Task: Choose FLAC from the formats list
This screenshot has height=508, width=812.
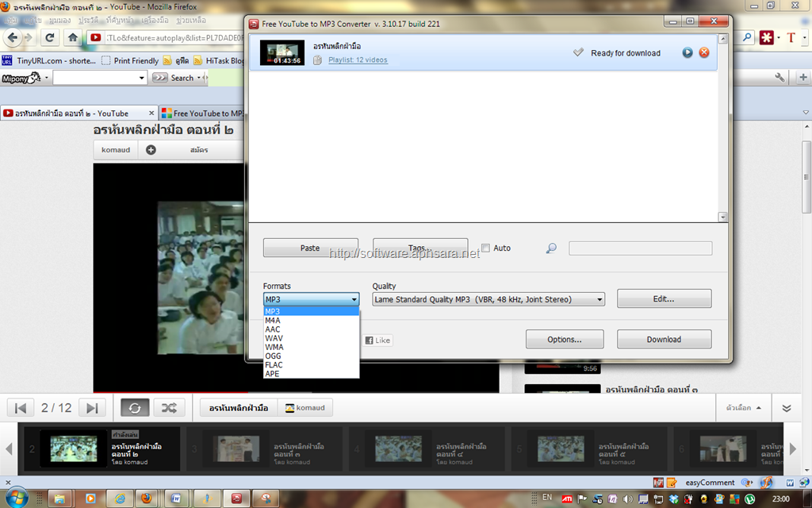Action: click(311, 364)
